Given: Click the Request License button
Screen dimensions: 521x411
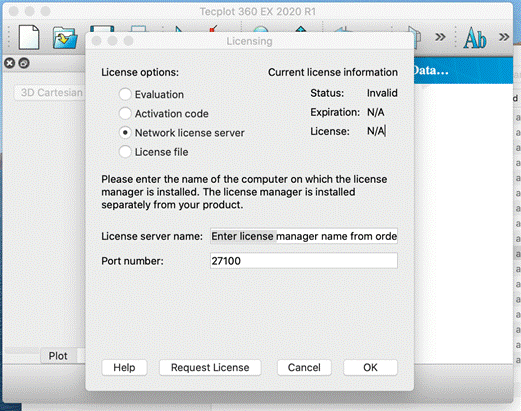Looking at the screenshot, I should 210,367.
